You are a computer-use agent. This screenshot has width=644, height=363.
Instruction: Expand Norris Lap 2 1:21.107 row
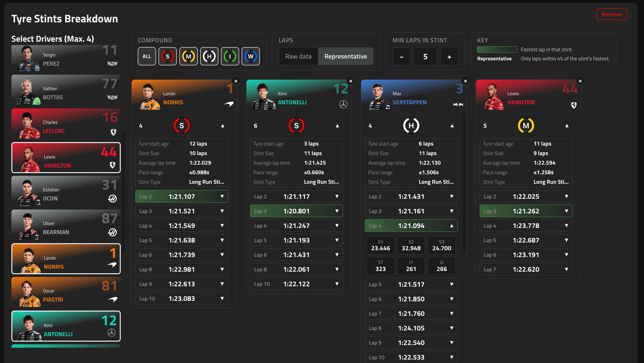point(181,197)
